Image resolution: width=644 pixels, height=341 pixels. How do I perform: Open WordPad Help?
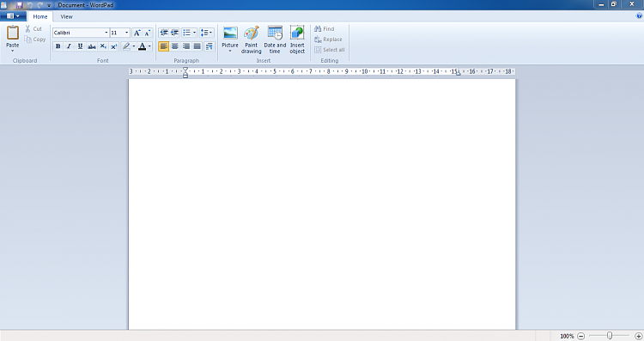pos(639,16)
